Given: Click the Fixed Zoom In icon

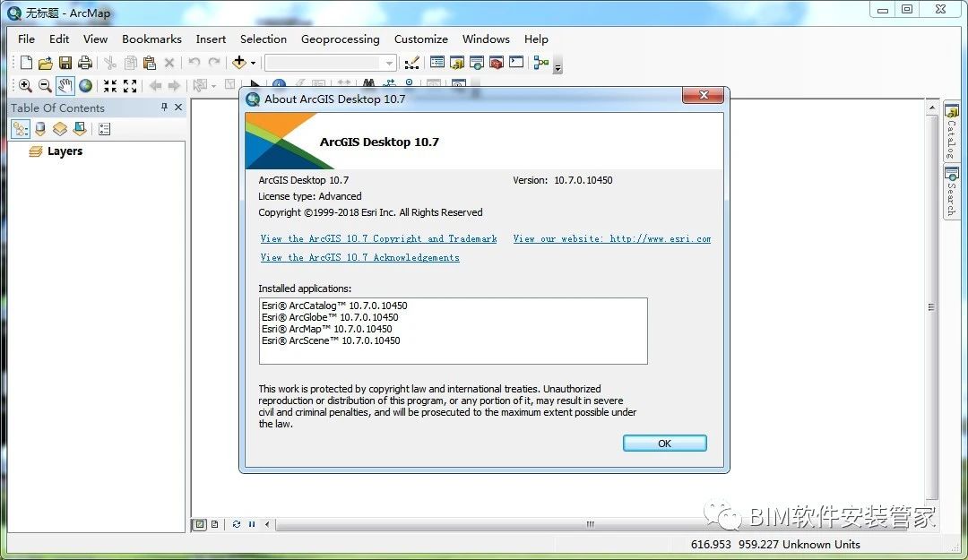Looking at the screenshot, I should (110, 86).
